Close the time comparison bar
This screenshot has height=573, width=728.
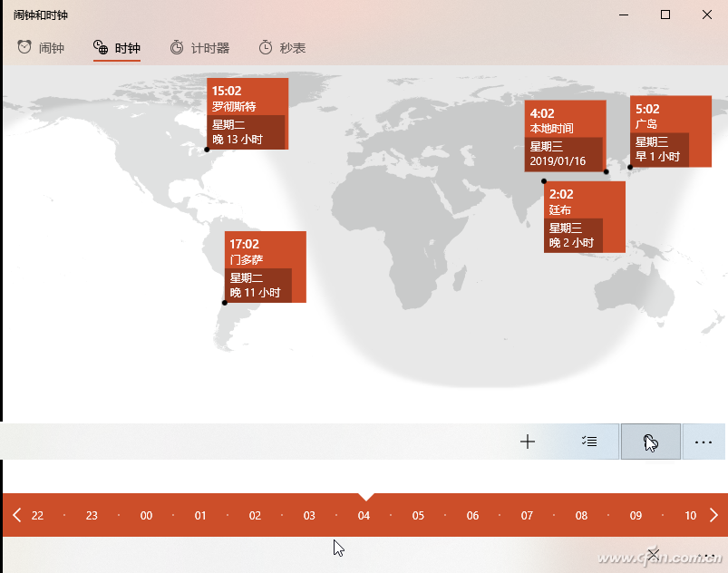654,553
